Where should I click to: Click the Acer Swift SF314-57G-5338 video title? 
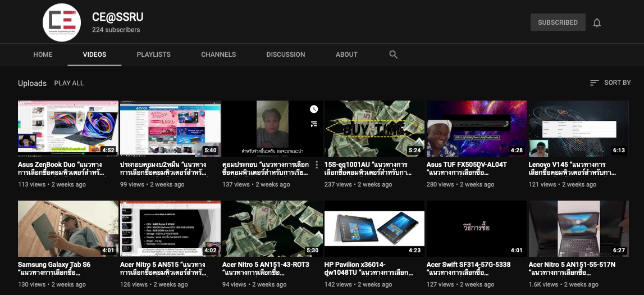point(468,268)
